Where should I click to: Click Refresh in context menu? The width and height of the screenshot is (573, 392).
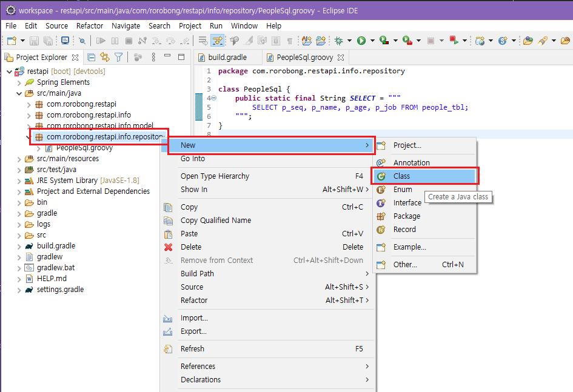click(267, 349)
